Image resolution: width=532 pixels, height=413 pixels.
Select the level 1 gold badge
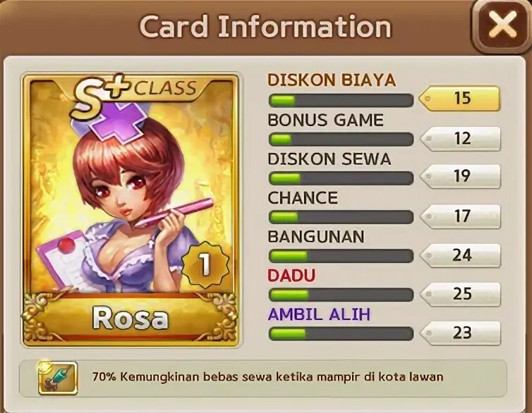coord(205,264)
